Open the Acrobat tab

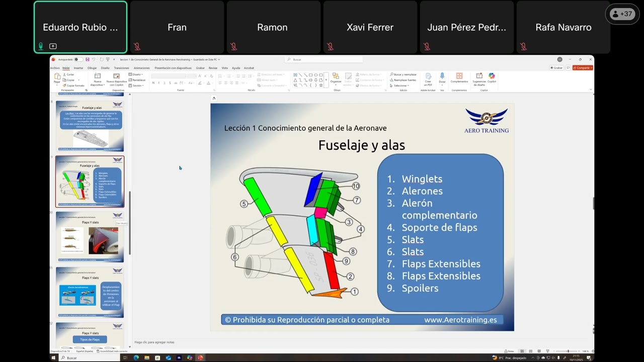249,68
